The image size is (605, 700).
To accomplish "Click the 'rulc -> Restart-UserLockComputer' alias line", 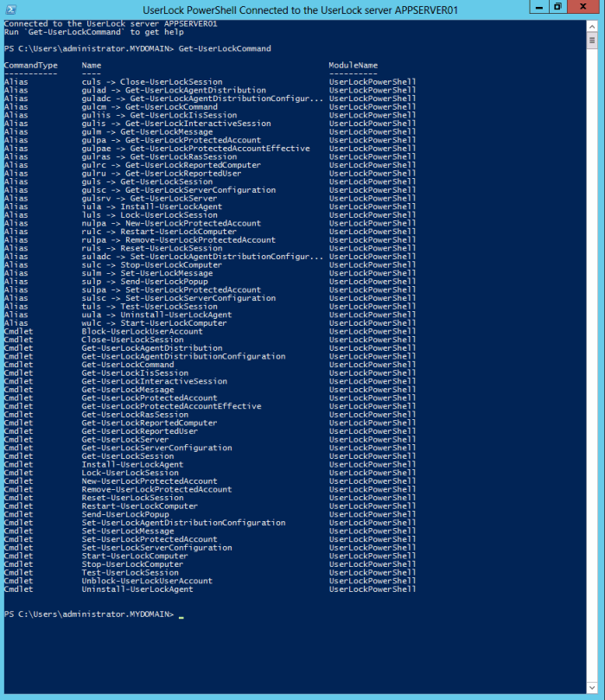I will [159, 232].
